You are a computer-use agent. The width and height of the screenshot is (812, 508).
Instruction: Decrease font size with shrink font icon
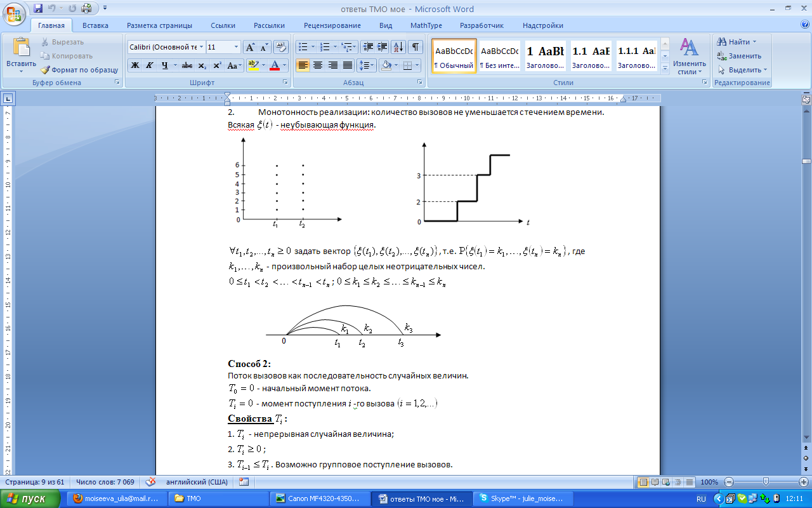(x=265, y=48)
